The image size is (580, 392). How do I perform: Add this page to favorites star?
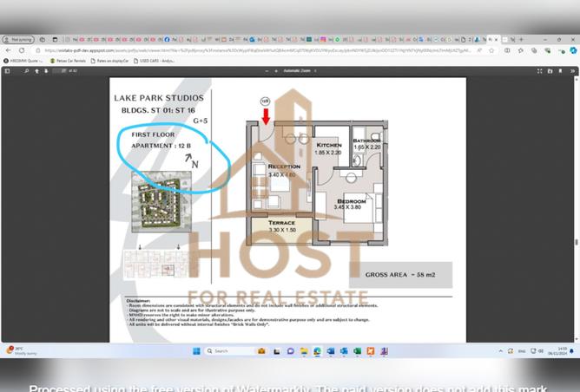click(491, 50)
